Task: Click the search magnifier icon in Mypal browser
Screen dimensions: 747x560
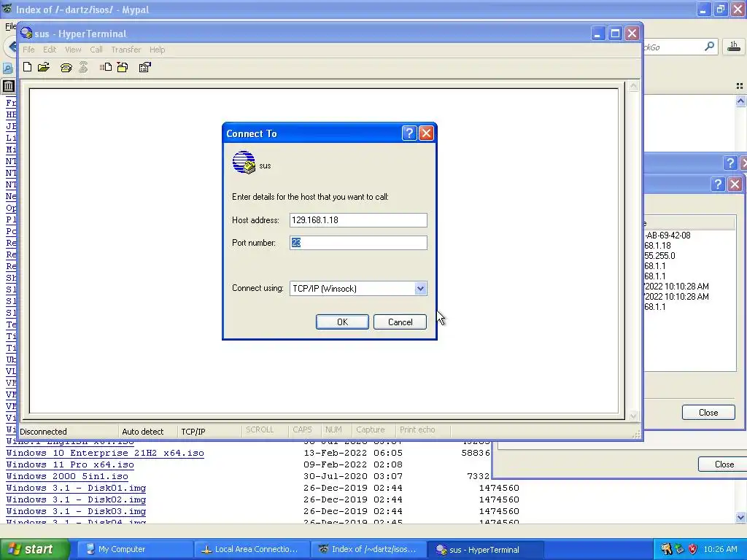Action: (x=709, y=47)
